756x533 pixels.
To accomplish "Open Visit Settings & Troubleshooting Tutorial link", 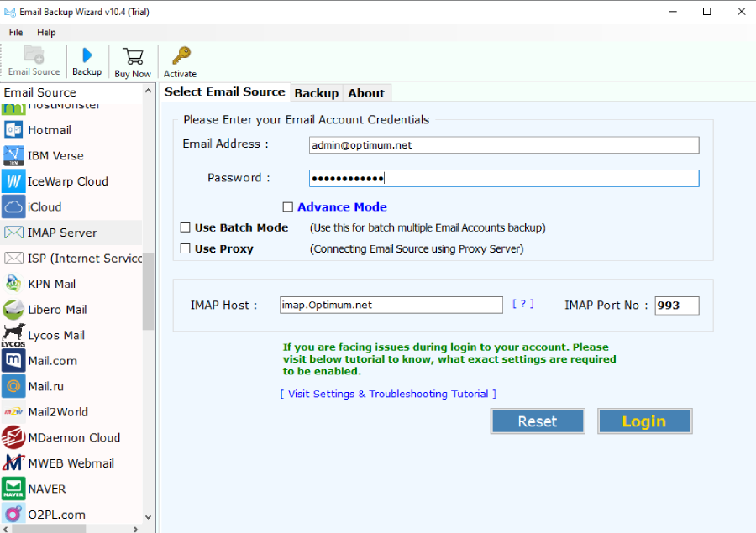I will tap(388, 394).
